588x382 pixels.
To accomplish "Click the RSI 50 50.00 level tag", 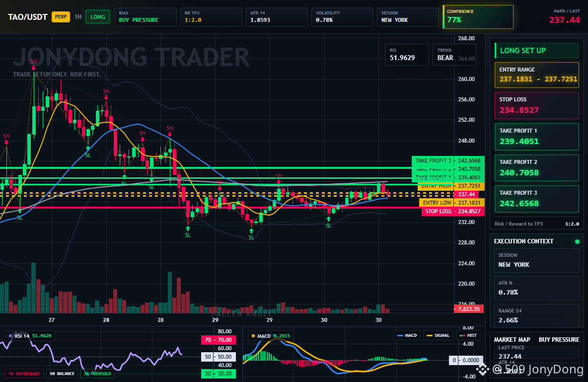I will (219, 357).
